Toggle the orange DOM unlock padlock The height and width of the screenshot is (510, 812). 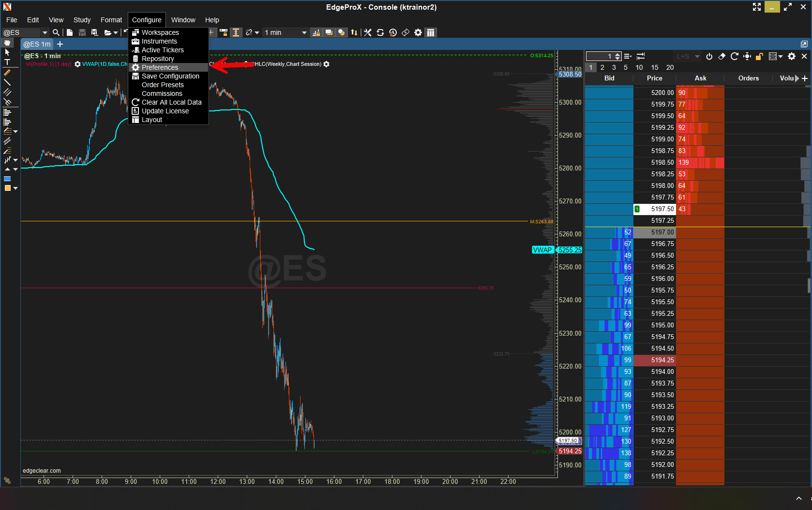click(759, 56)
